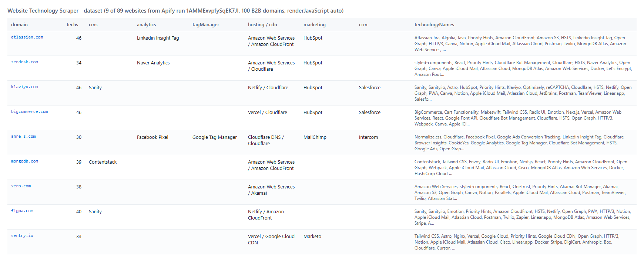Viewport: 644px width, 261px height.
Task: Open the sentry.io link
Action: (22, 236)
